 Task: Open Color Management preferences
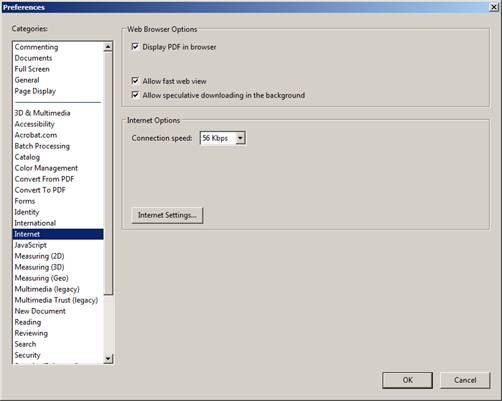(x=46, y=168)
